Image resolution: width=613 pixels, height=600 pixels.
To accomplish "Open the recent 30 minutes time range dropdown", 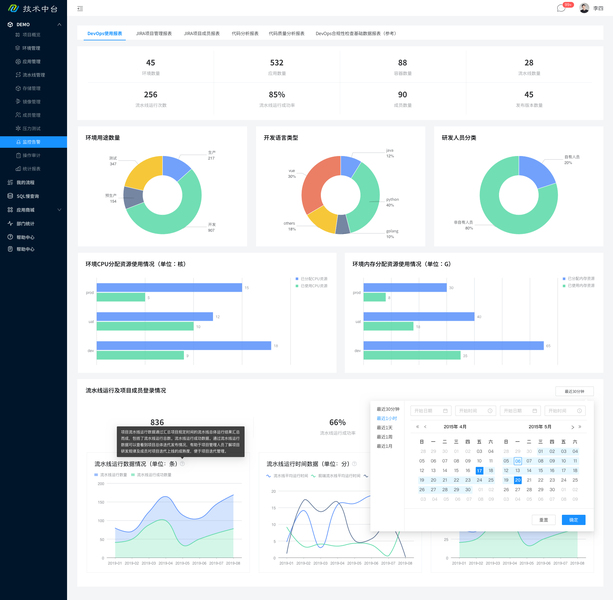I will point(574,391).
